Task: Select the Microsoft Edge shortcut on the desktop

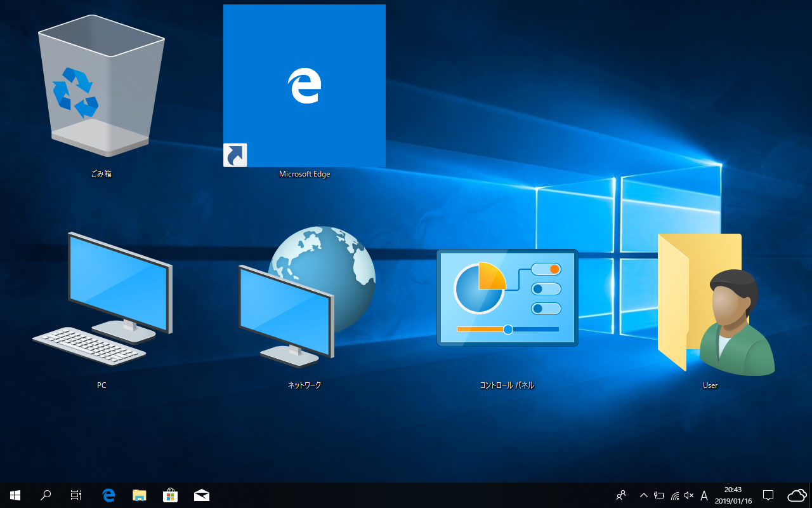Action: pos(304,86)
